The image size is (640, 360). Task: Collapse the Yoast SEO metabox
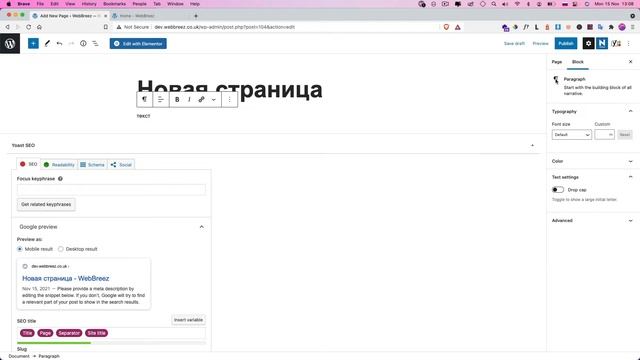(x=532, y=145)
